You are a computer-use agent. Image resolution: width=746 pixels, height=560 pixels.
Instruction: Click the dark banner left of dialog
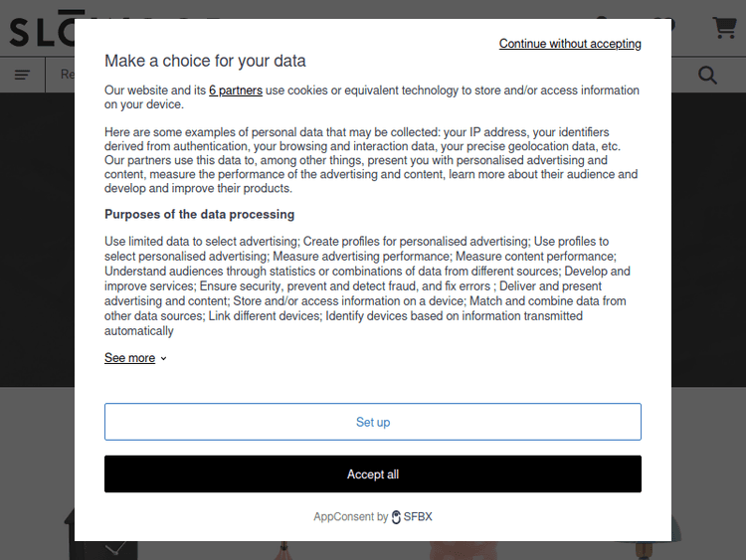click(x=37, y=239)
